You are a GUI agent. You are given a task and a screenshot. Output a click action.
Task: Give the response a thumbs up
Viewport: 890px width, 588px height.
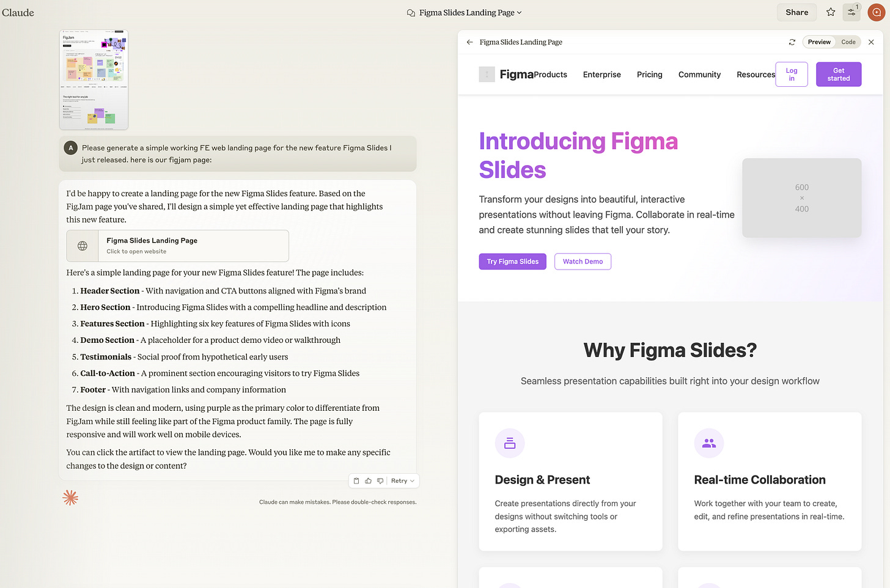(368, 481)
